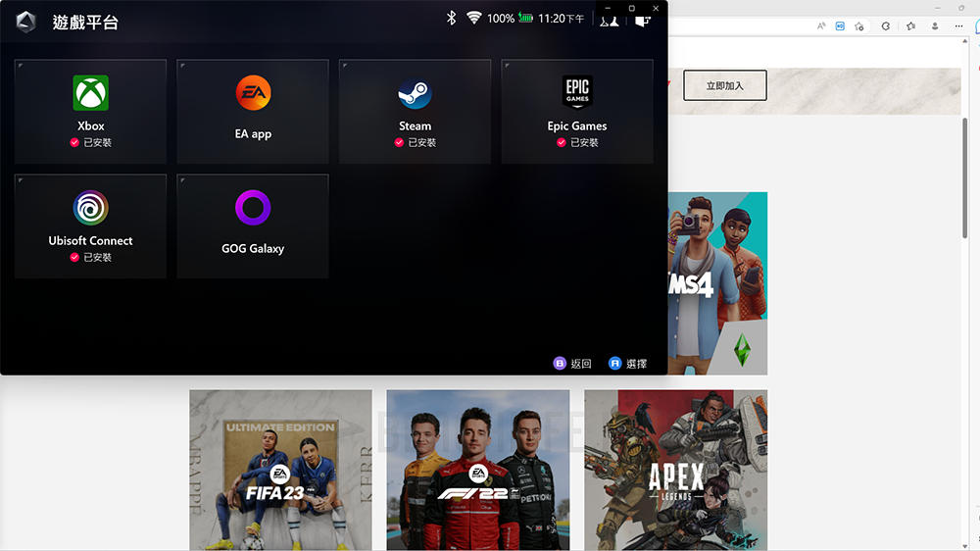Add page to favorites in browser

coord(859,26)
